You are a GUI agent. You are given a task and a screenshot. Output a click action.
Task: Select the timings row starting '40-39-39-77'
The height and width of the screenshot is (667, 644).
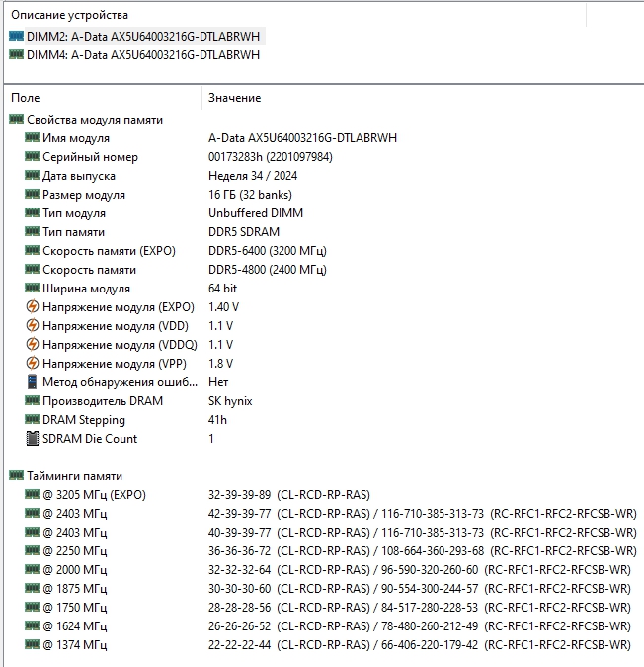(x=422, y=533)
